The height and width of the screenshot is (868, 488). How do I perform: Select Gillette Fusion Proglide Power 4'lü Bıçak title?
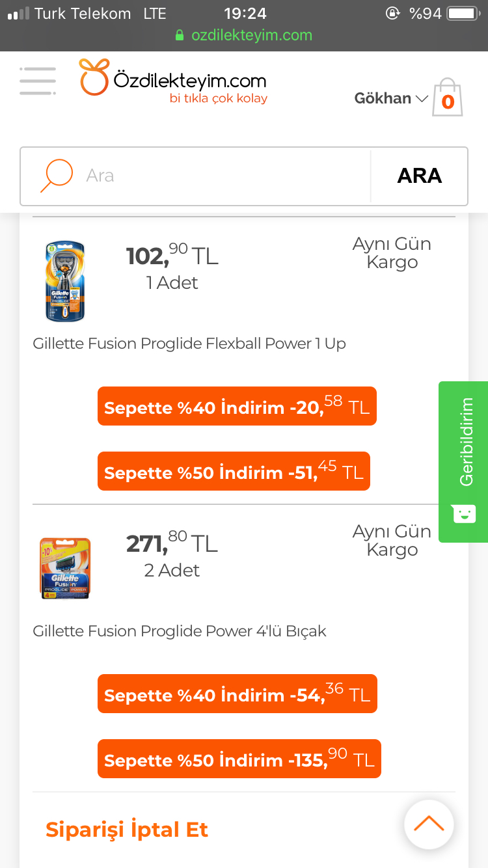pos(180,631)
